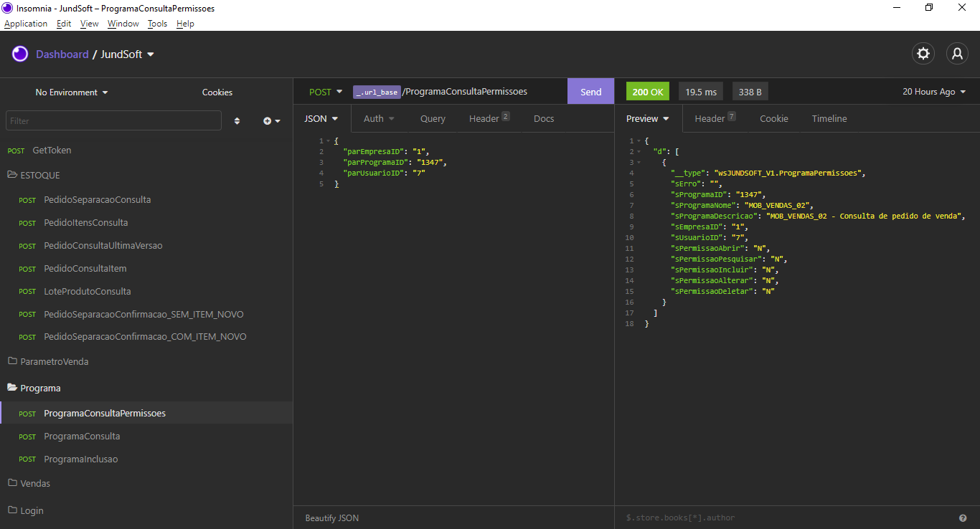Click the 200 OK status tag
The width and height of the screenshot is (980, 529).
pos(648,92)
